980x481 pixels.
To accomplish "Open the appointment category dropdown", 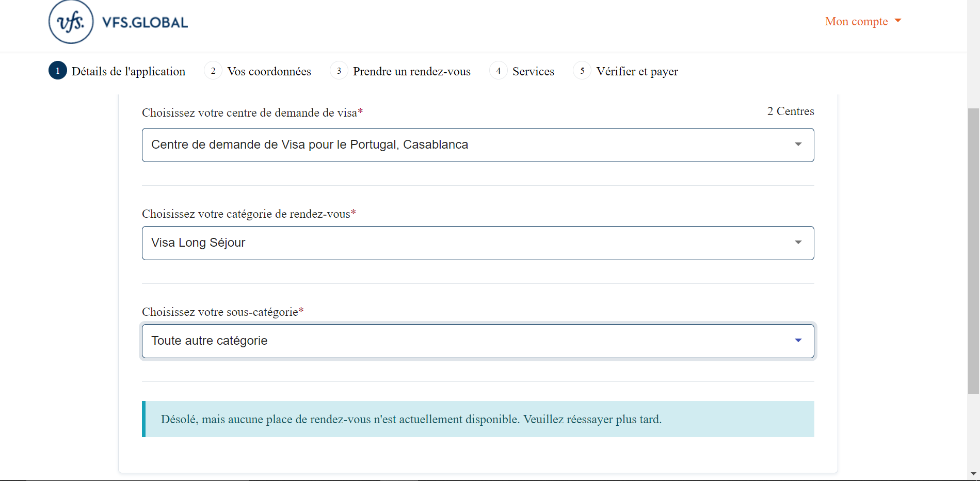I will click(x=478, y=243).
